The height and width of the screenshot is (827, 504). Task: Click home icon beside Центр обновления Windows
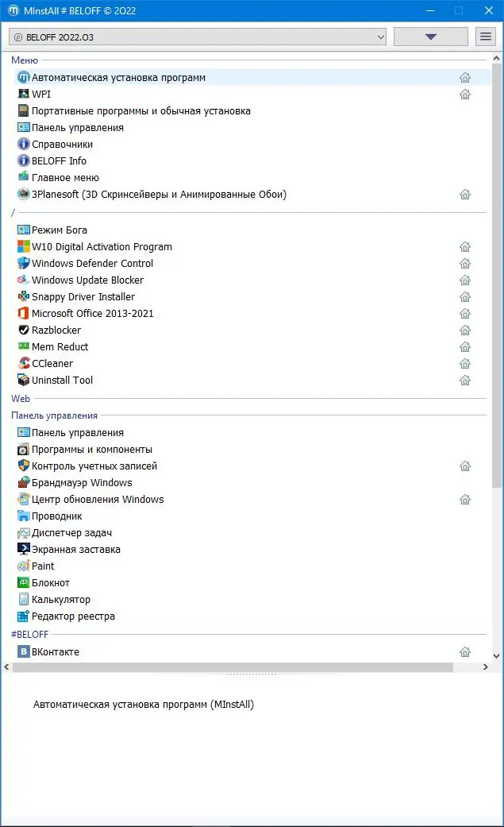pyautogui.click(x=465, y=499)
